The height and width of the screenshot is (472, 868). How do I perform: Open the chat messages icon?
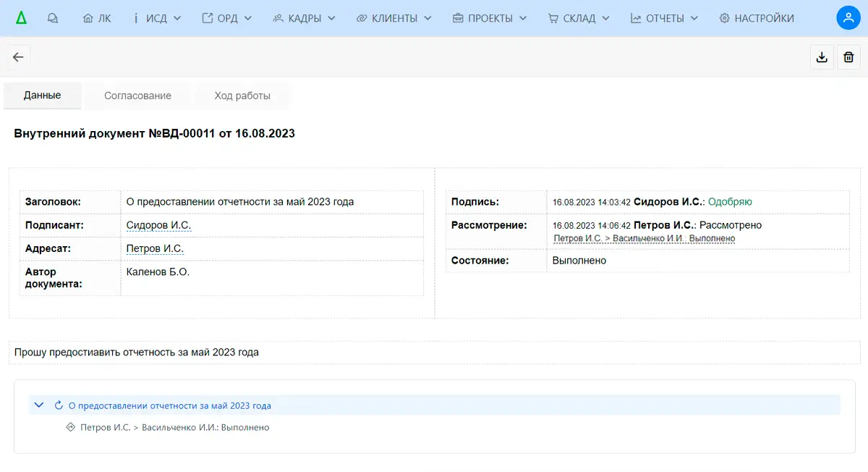point(52,19)
